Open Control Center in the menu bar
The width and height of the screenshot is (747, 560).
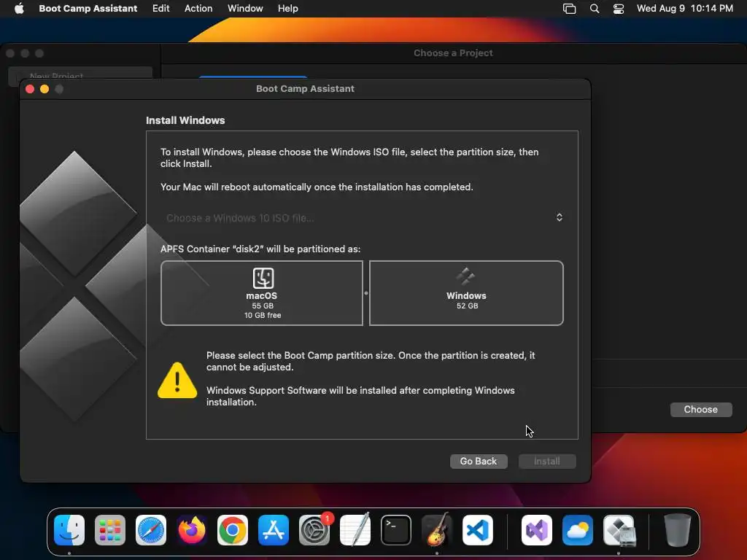[x=619, y=9]
